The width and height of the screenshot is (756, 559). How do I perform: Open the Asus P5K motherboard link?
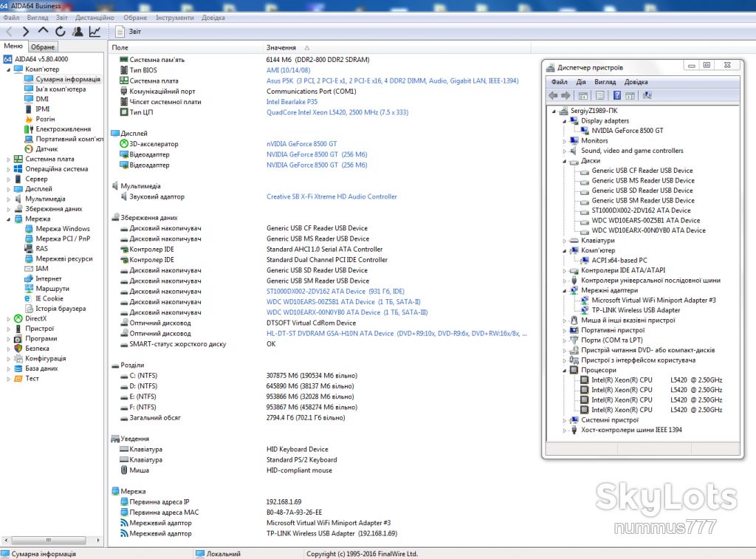(393, 81)
